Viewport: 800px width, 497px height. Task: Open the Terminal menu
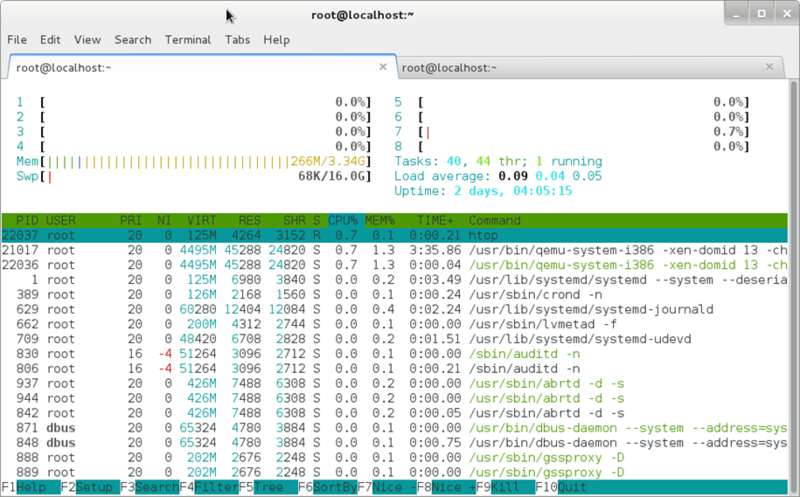tap(188, 40)
